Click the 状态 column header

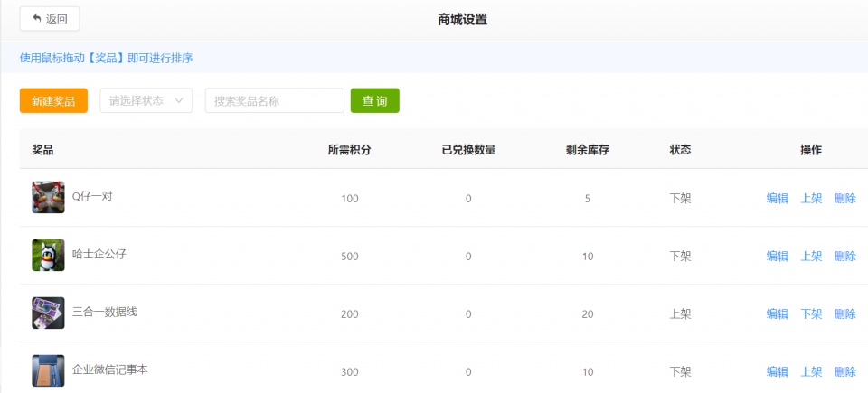(680, 150)
